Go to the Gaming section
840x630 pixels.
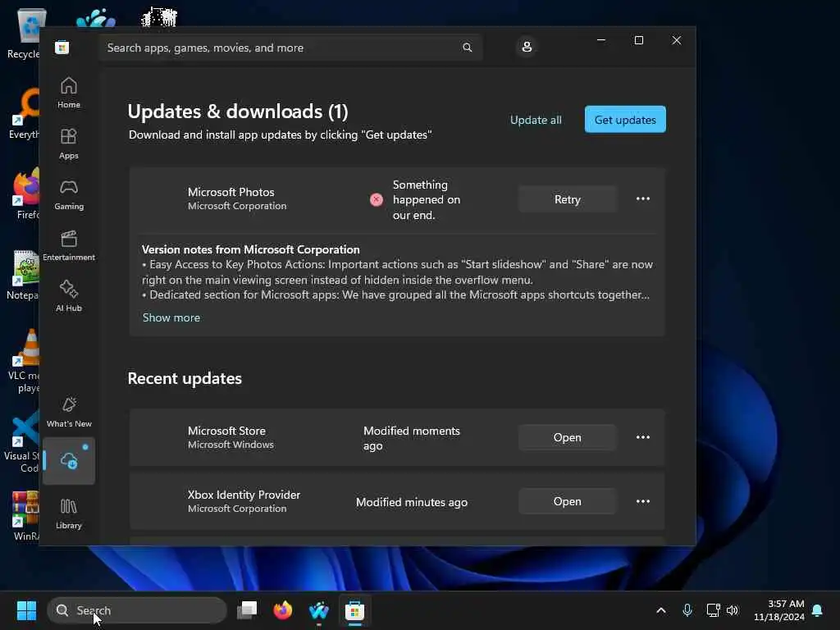tap(69, 194)
